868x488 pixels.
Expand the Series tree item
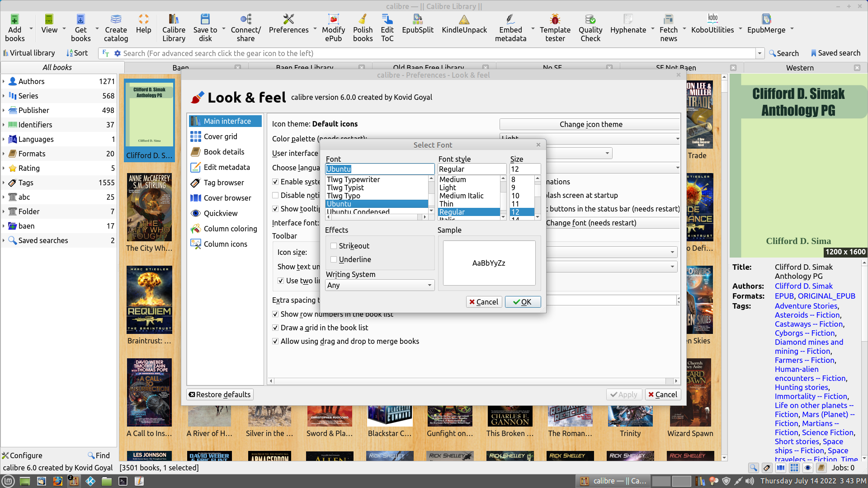click(4, 96)
